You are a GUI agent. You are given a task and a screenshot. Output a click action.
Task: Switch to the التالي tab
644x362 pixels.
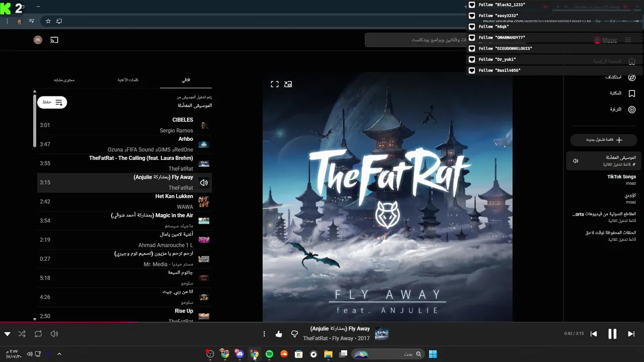click(x=186, y=80)
